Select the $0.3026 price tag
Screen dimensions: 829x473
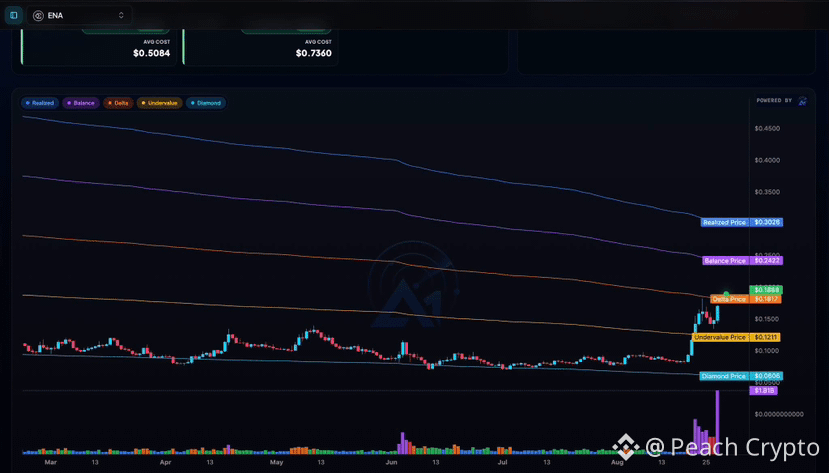(766, 222)
